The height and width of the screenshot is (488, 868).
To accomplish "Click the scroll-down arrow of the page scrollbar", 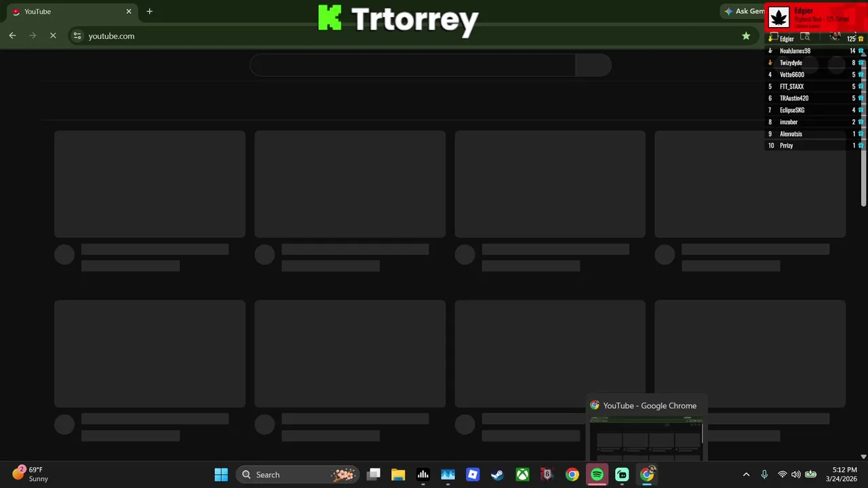I will [863, 457].
